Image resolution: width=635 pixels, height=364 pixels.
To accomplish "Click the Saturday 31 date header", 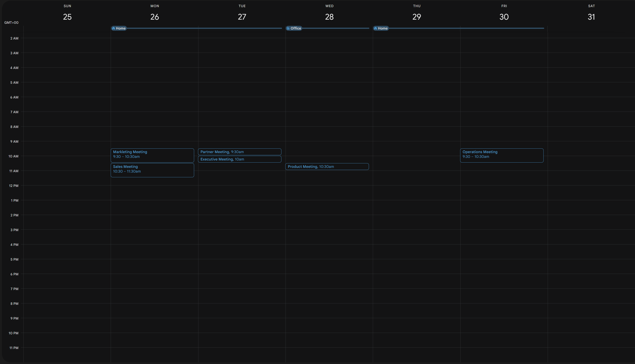I will (x=591, y=17).
